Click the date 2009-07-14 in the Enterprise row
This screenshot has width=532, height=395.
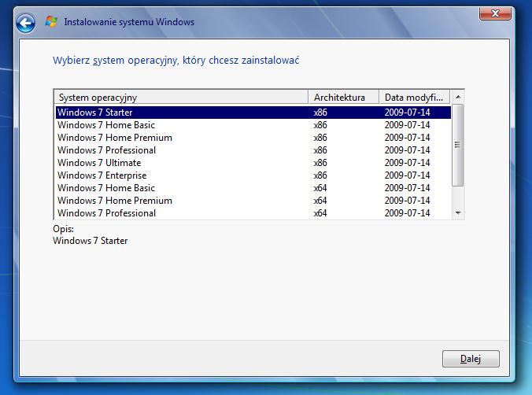(x=407, y=175)
